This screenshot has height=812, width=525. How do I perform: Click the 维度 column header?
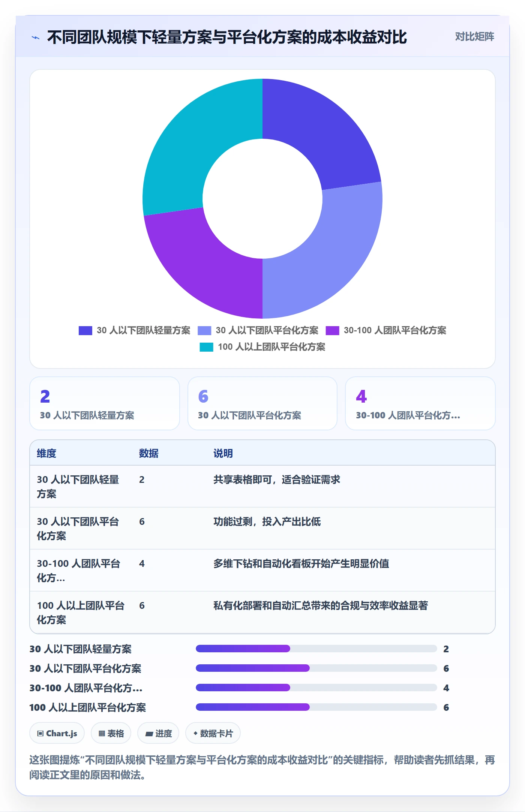(46, 453)
